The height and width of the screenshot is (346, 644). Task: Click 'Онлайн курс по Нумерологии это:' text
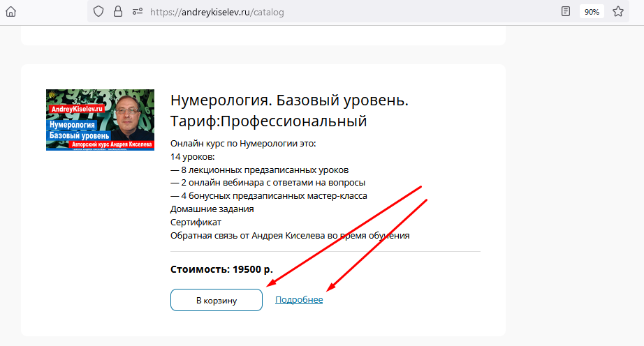pyautogui.click(x=243, y=144)
